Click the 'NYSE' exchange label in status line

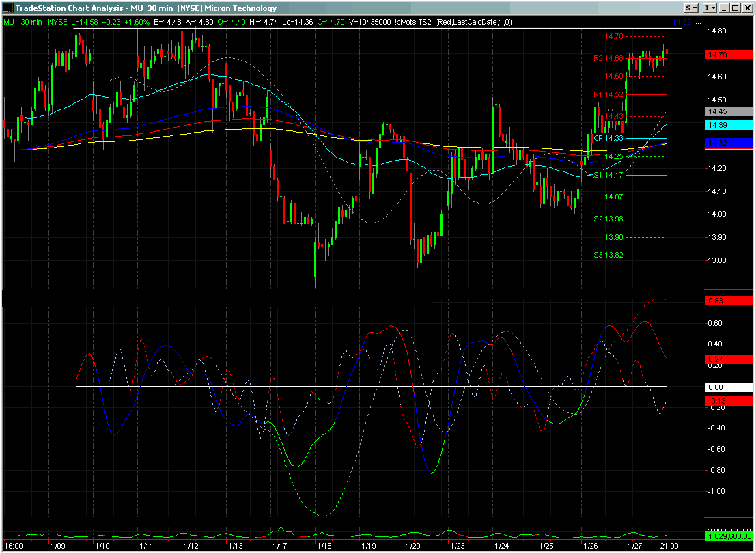[x=57, y=22]
